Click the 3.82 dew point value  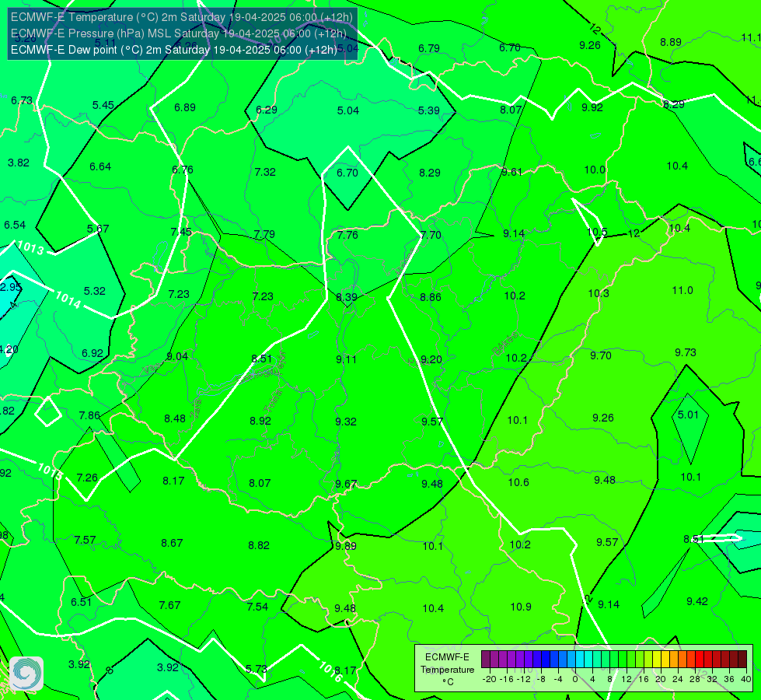point(19,163)
